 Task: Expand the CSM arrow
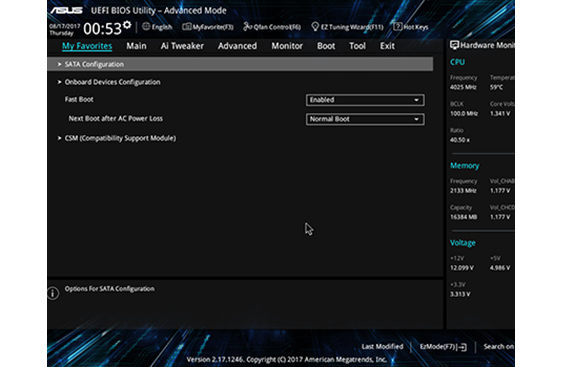[x=59, y=138]
